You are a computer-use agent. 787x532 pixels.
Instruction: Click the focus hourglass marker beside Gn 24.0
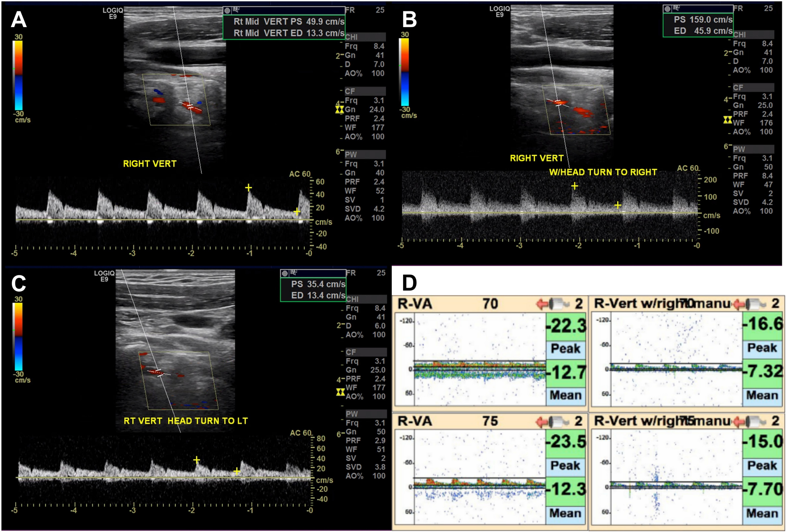tap(339, 110)
